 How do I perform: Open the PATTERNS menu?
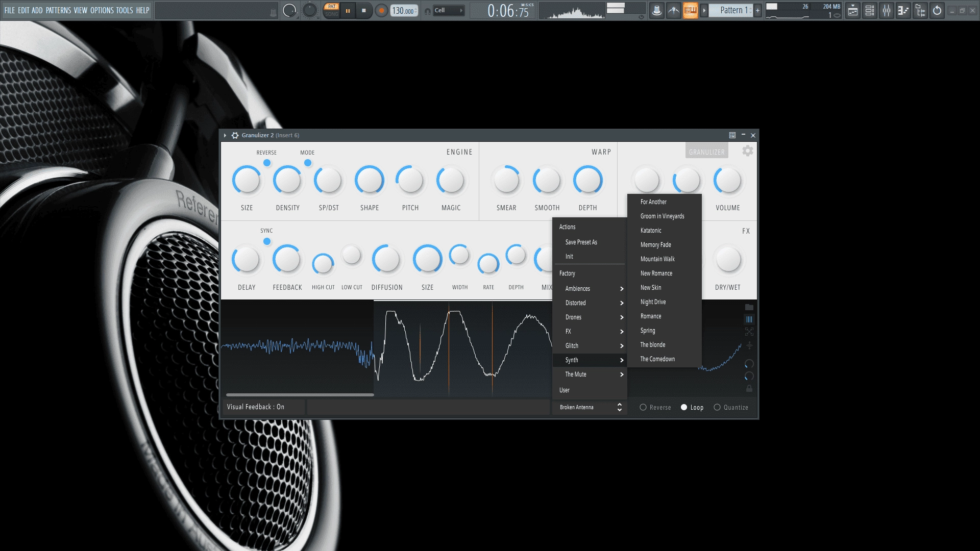pos(58,10)
